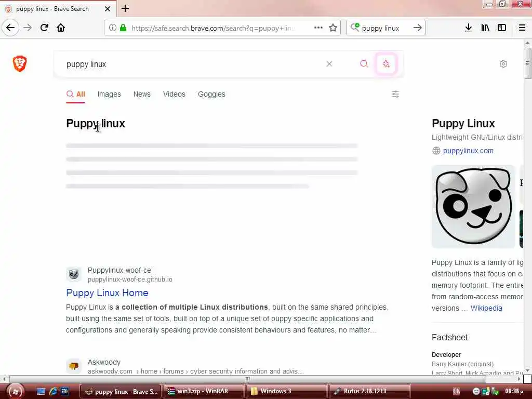Open the browser hamburger menu

click(x=522, y=28)
